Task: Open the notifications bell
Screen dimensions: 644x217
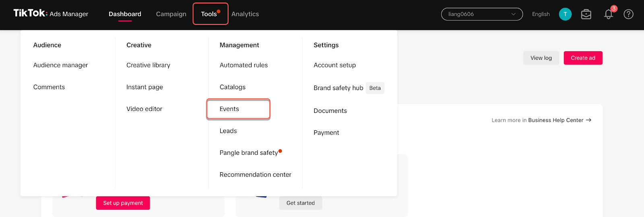Action: click(x=608, y=15)
